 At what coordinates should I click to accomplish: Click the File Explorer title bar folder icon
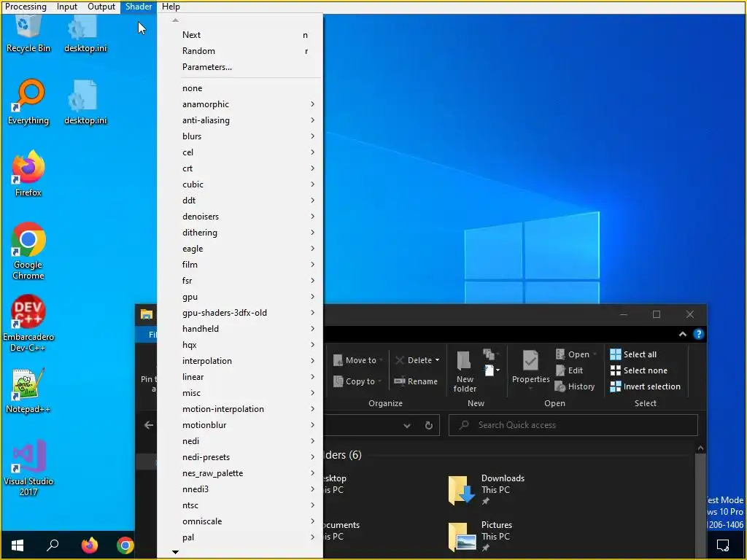point(146,314)
